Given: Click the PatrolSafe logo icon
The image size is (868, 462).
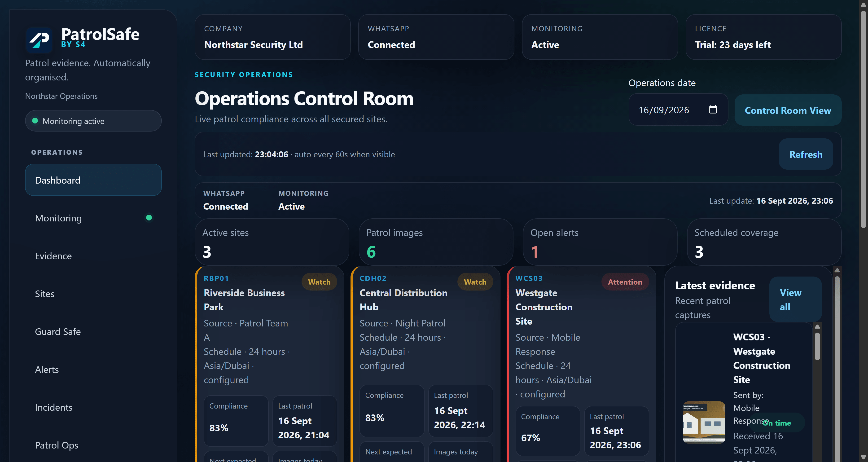Looking at the screenshot, I should (39, 40).
